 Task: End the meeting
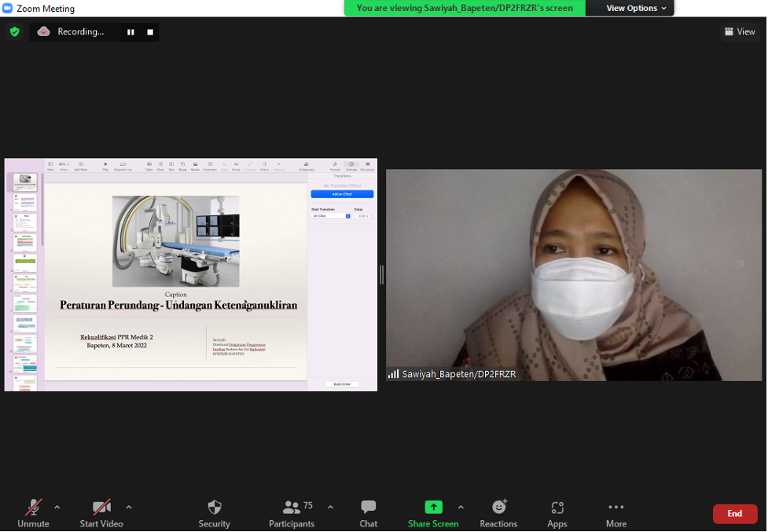tap(735, 513)
